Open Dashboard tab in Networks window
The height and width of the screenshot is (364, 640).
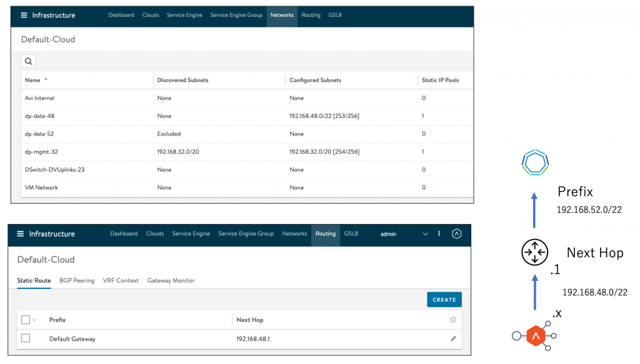click(x=121, y=15)
